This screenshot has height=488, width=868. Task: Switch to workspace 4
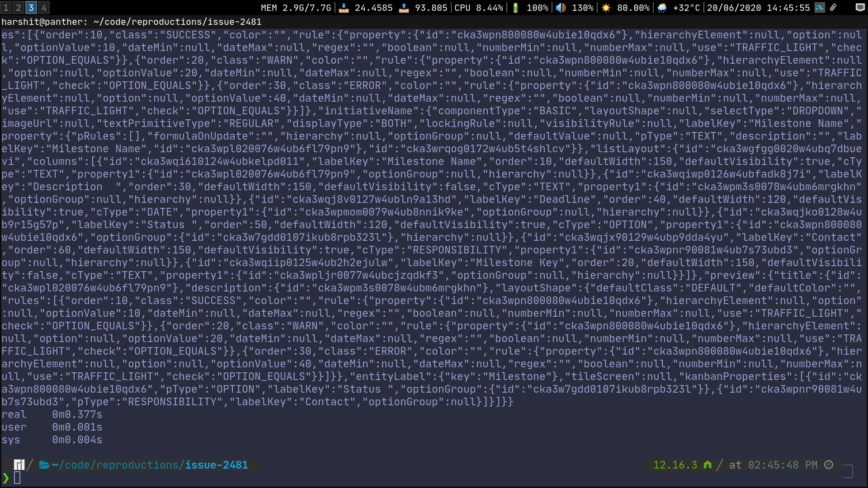coord(43,7)
